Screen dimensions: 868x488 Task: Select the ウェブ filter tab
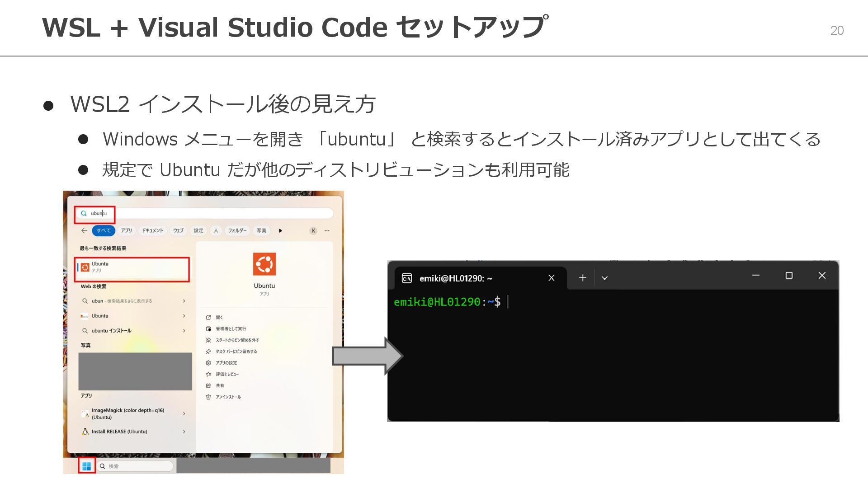pos(179,230)
